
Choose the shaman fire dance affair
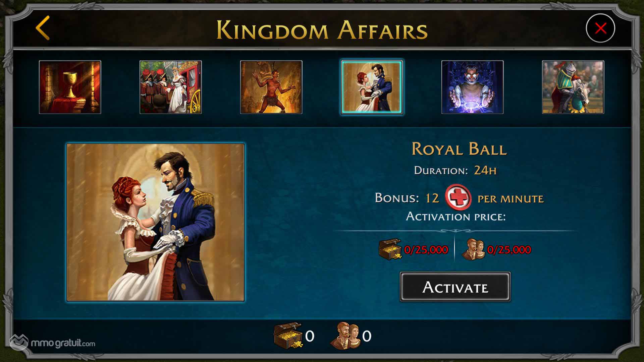(271, 87)
